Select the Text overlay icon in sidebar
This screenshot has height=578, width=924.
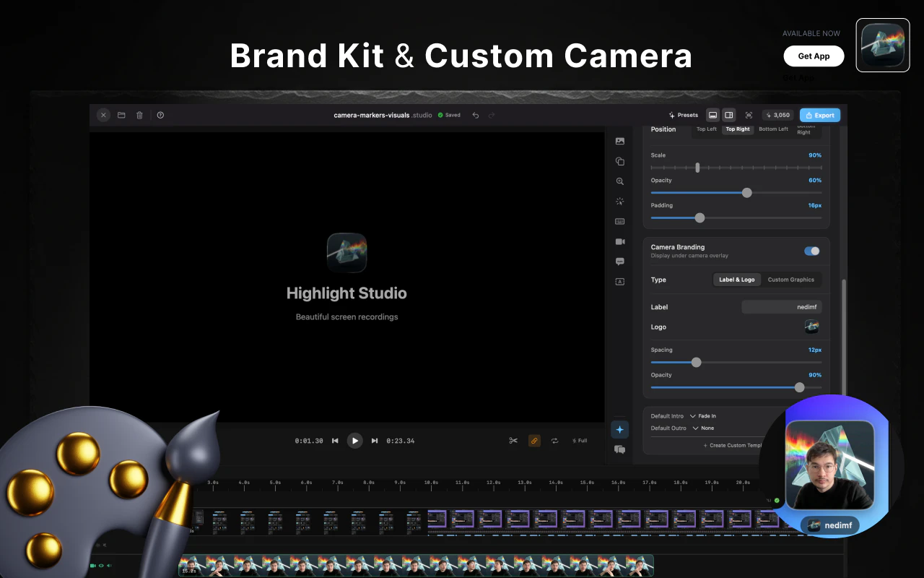tap(619, 281)
